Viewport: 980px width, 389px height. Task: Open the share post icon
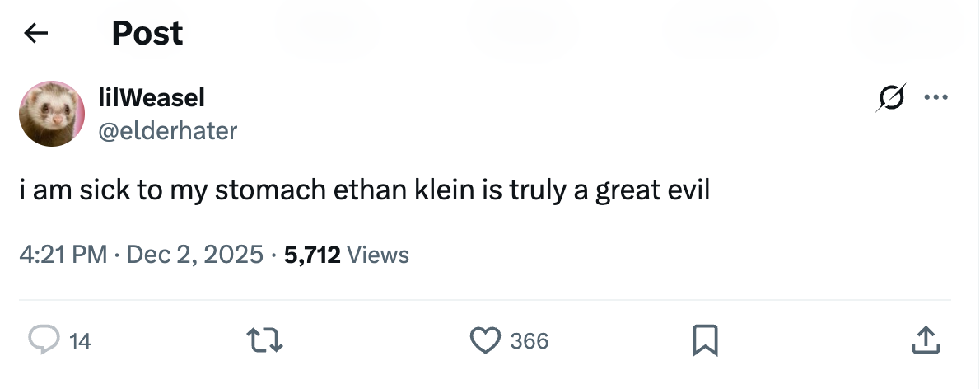[925, 340]
